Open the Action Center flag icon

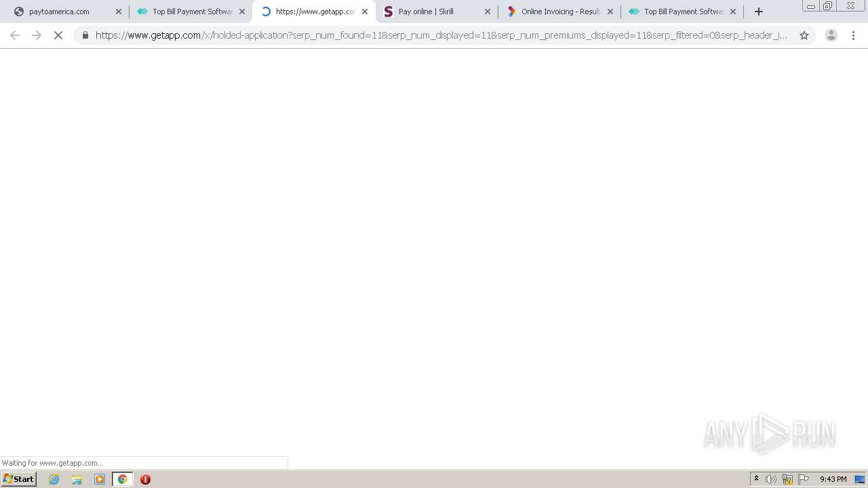point(804,479)
